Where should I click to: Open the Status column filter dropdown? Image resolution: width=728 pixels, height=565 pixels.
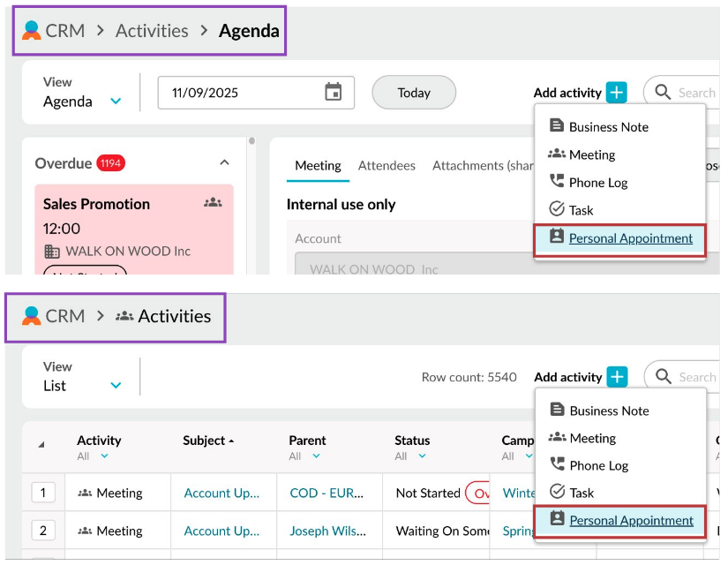(422, 456)
